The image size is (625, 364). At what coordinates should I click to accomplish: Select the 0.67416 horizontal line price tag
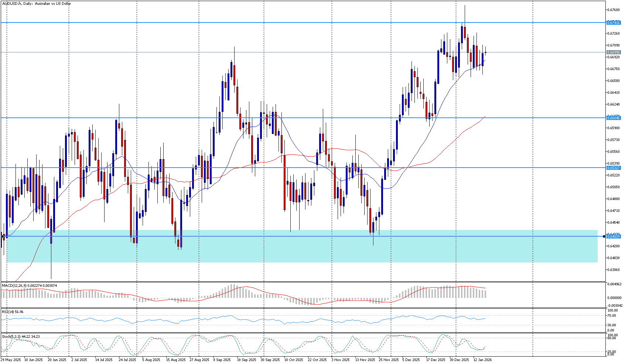pyautogui.click(x=613, y=23)
